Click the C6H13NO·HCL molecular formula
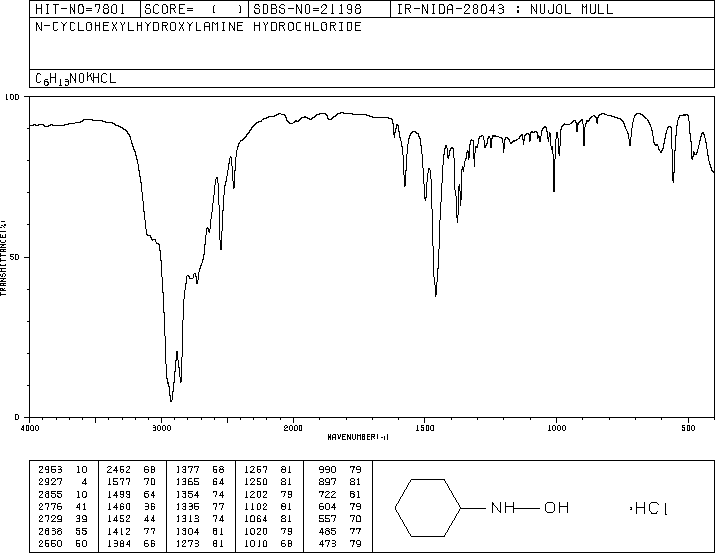 [76, 79]
